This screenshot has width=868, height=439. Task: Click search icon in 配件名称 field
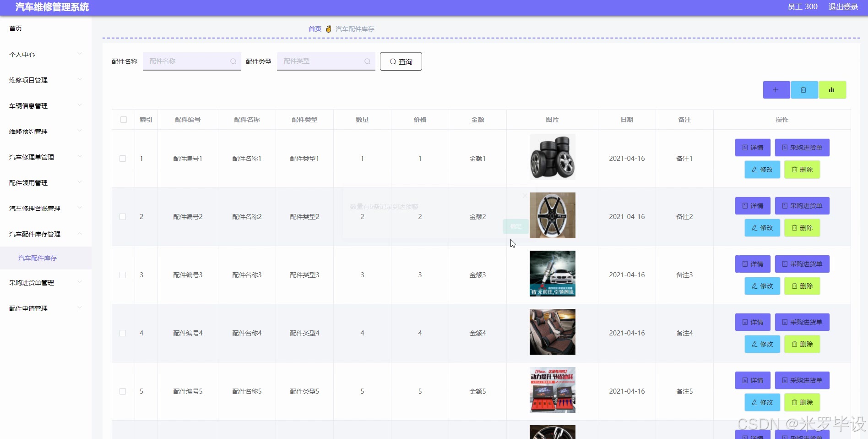[x=233, y=61]
